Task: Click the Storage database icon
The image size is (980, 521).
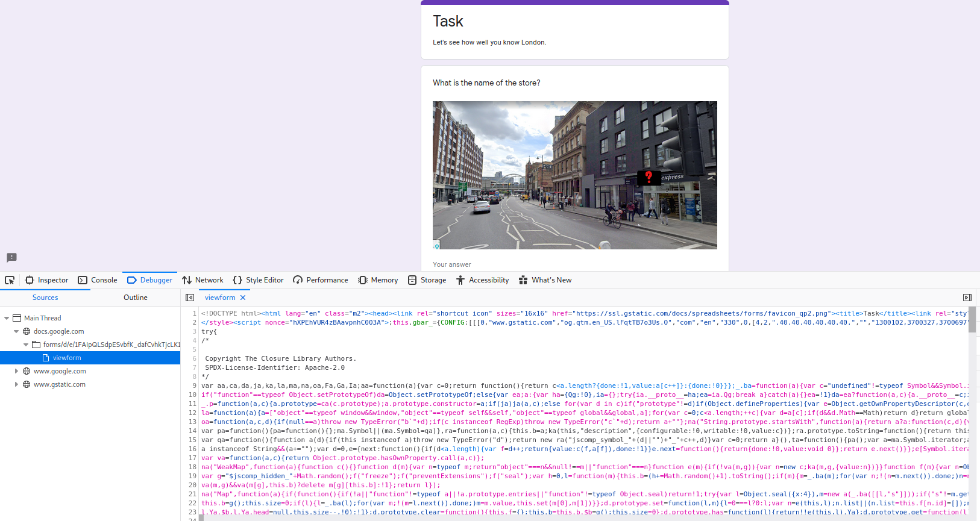Action: pyautogui.click(x=412, y=280)
